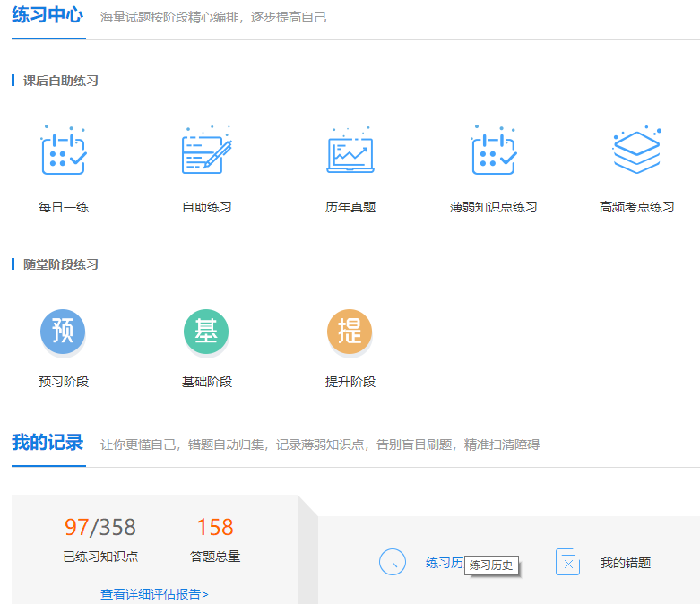Select the 我的记录 tab heading
The height and width of the screenshot is (604, 700).
(48, 443)
